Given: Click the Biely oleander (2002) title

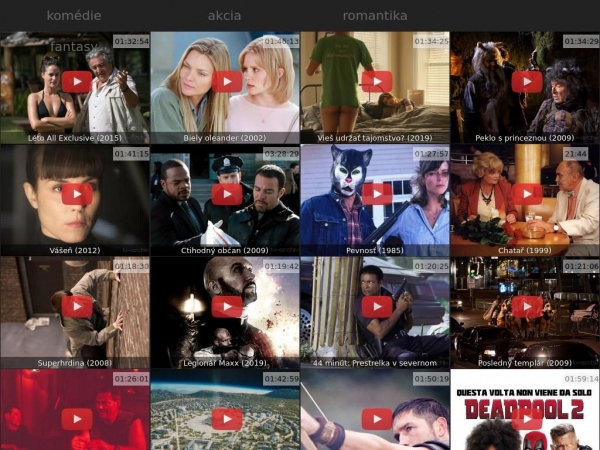Looking at the screenshot, I should tap(225, 138).
